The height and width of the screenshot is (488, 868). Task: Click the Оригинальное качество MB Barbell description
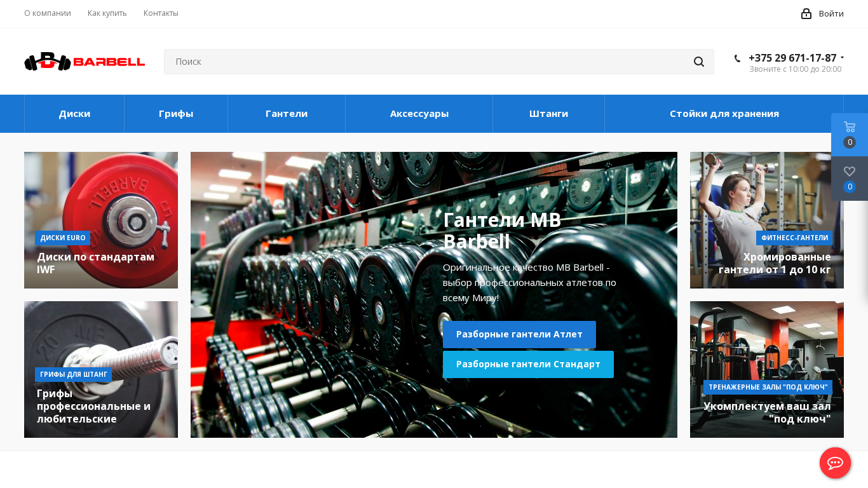(x=529, y=282)
